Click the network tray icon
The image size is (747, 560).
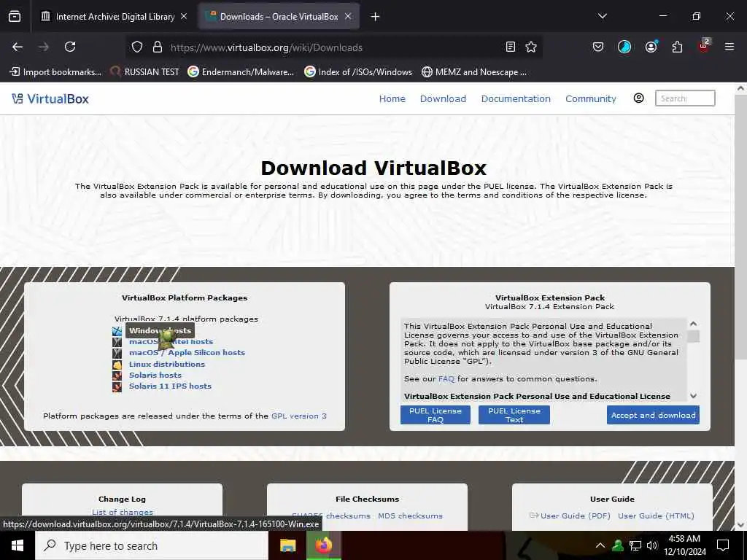coord(635,545)
